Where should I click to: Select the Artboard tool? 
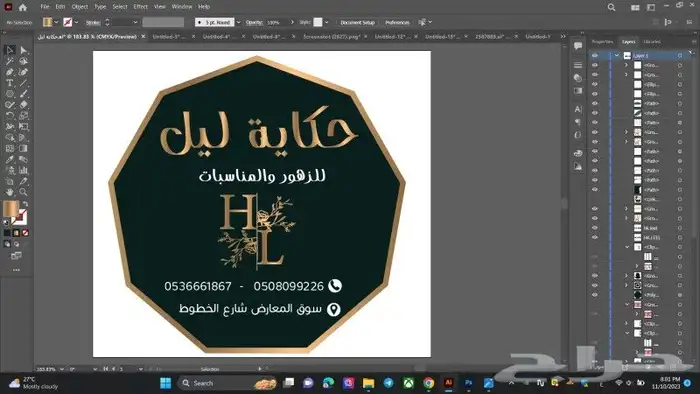(9, 181)
